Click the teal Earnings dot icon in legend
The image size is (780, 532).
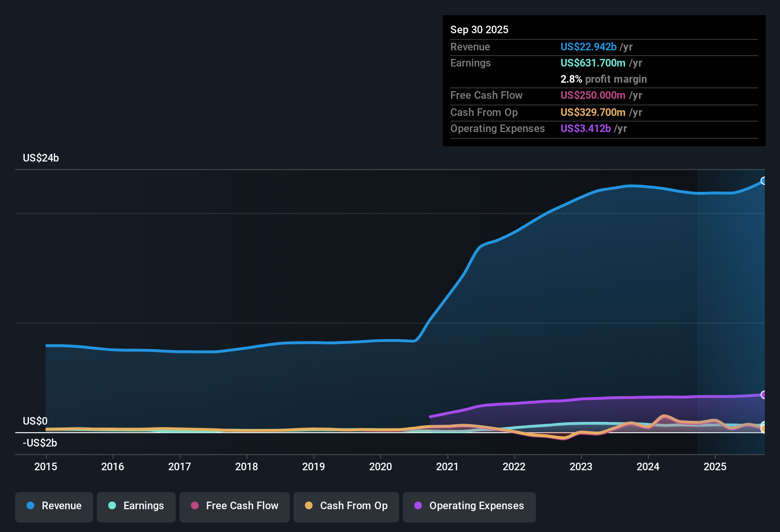(112, 506)
